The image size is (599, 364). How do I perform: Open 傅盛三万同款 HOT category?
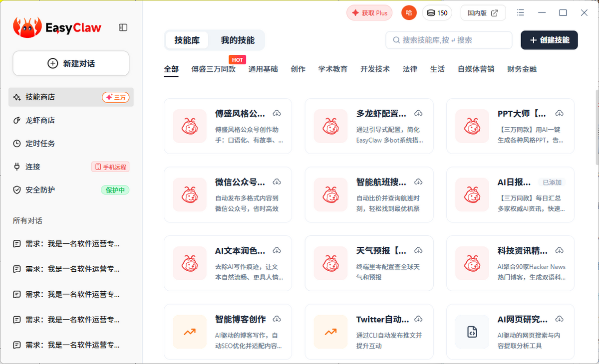click(x=213, y=69)
